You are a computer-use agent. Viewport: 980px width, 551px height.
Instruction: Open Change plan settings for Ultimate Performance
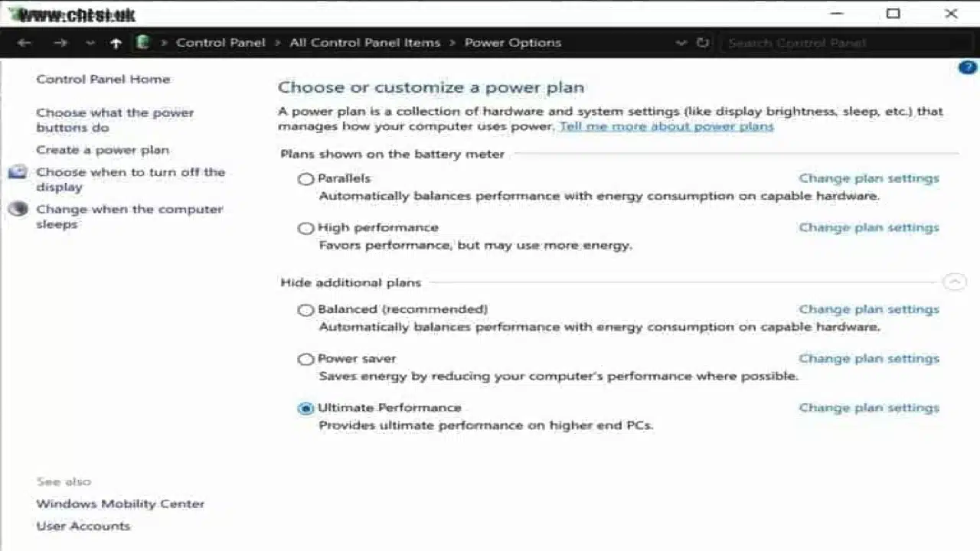click(x=868, y=408)
